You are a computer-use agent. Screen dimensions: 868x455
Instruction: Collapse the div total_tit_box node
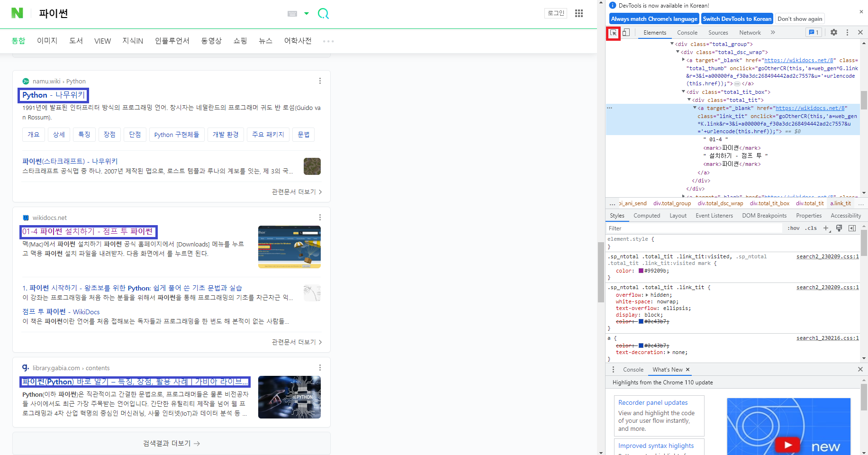(x=683, y=92)
